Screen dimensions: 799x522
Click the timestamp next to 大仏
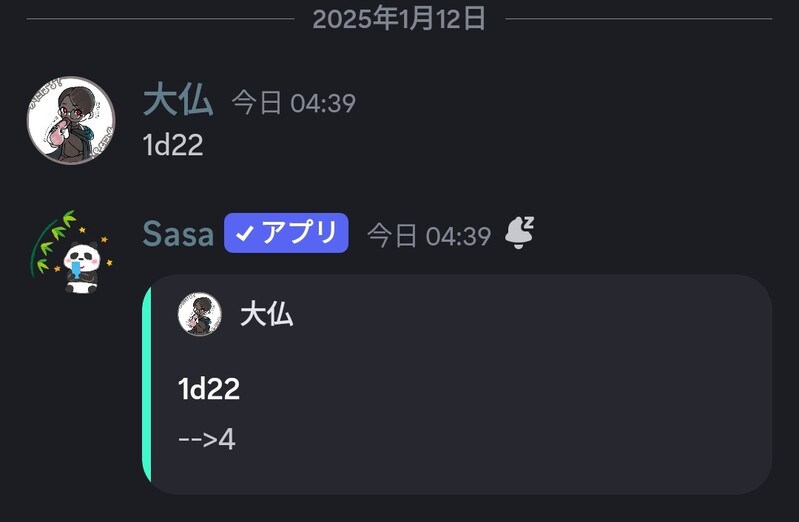(293, 103)
